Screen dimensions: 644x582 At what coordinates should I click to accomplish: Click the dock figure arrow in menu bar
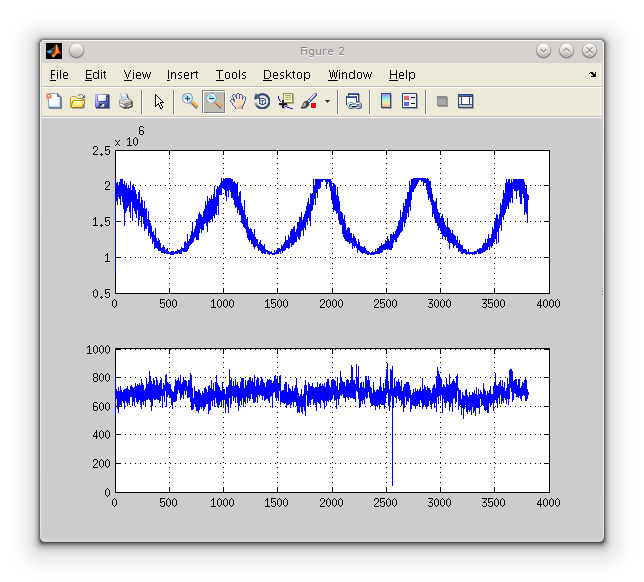coord(592,74)
